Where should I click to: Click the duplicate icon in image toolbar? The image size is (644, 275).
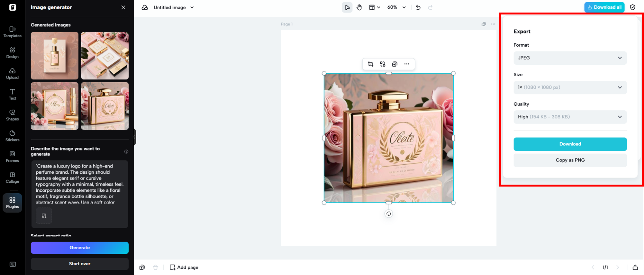coord(395,64)
